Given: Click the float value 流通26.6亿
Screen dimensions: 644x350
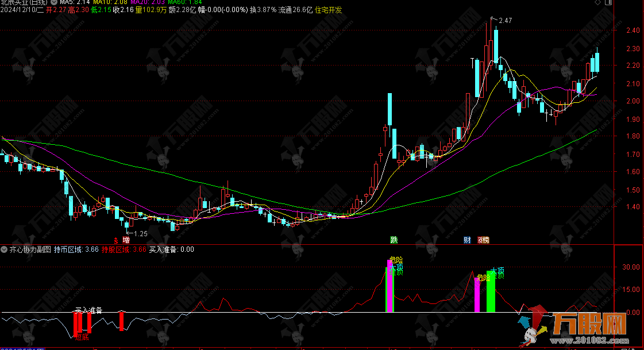Looking at the screenshot, I should click(x=296, y=10).
